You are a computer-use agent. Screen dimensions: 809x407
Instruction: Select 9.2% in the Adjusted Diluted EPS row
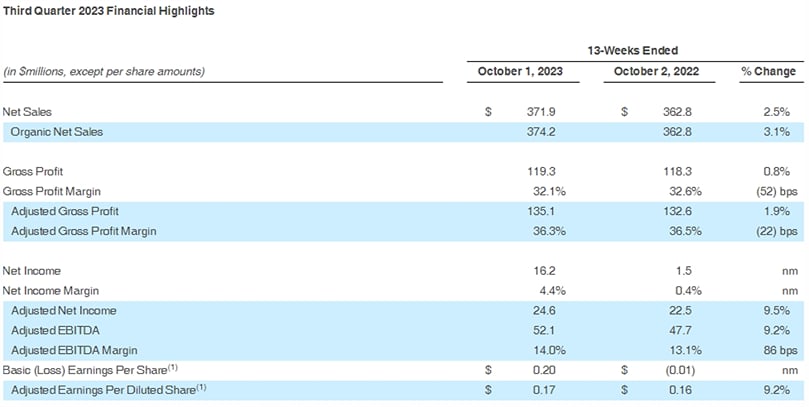click(777, 390)
